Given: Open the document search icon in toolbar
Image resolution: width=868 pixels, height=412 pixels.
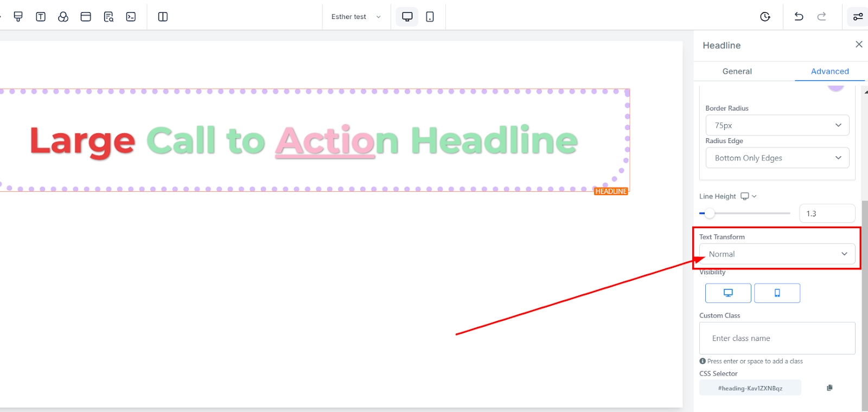Looking at the screenshot, I should 108,17.
